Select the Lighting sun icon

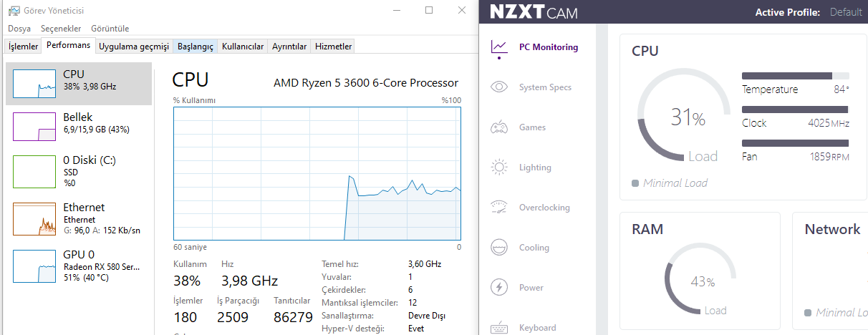(x=499, y=167)
